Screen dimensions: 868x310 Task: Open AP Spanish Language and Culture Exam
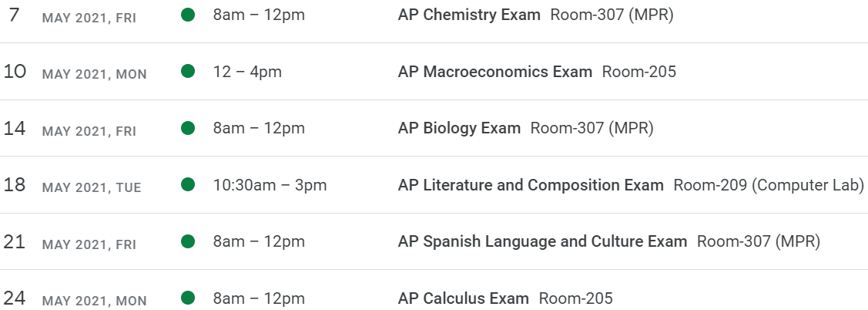542,241
